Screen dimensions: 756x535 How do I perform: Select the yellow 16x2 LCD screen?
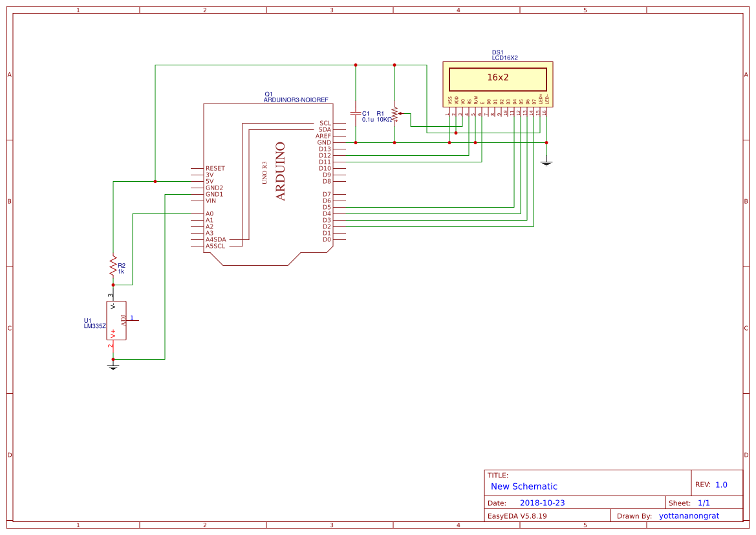click(497, 78)
